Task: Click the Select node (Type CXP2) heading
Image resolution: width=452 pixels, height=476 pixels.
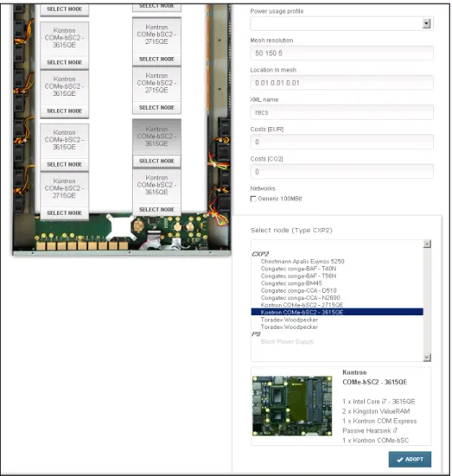Action: point(291,231)
